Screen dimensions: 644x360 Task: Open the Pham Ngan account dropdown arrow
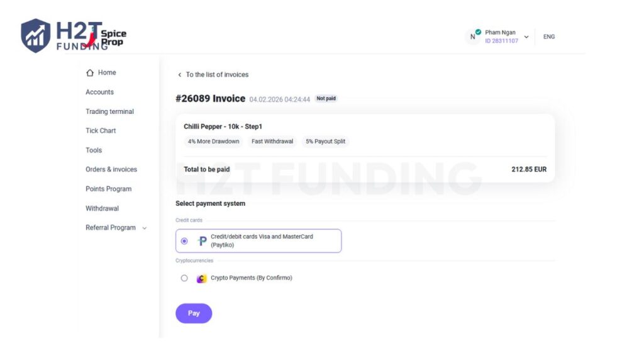526,37
